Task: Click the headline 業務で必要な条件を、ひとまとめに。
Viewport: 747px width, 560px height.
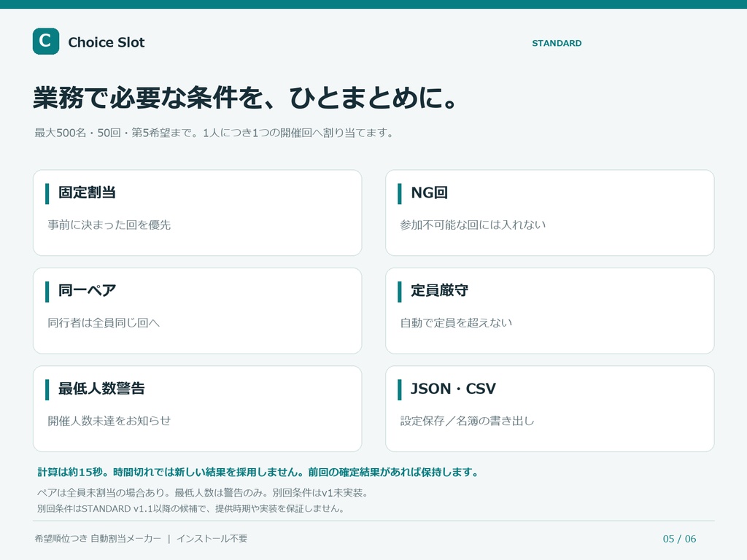Action: click(x=246, y=98)
